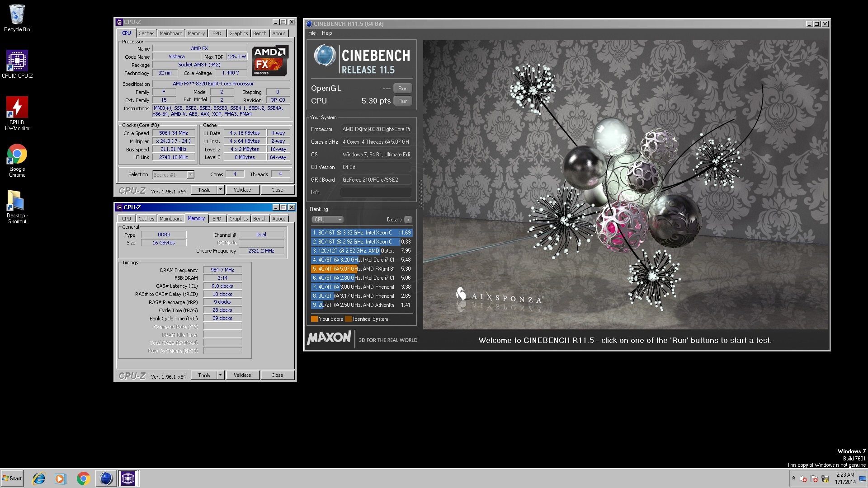Open the Caches tab in the bottom CPU-Z window

click(x=146, y=219)
